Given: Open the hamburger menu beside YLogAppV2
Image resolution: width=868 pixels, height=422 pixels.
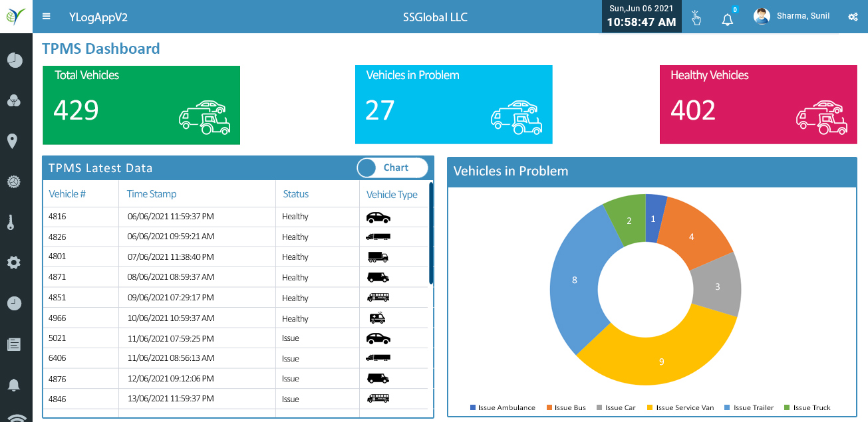Looking at the screenshot, I should [46, 17].
